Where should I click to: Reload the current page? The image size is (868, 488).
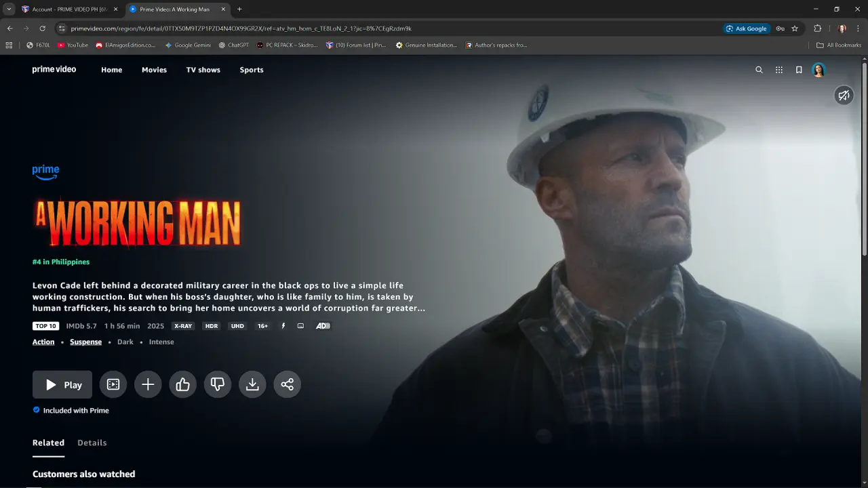42,28
